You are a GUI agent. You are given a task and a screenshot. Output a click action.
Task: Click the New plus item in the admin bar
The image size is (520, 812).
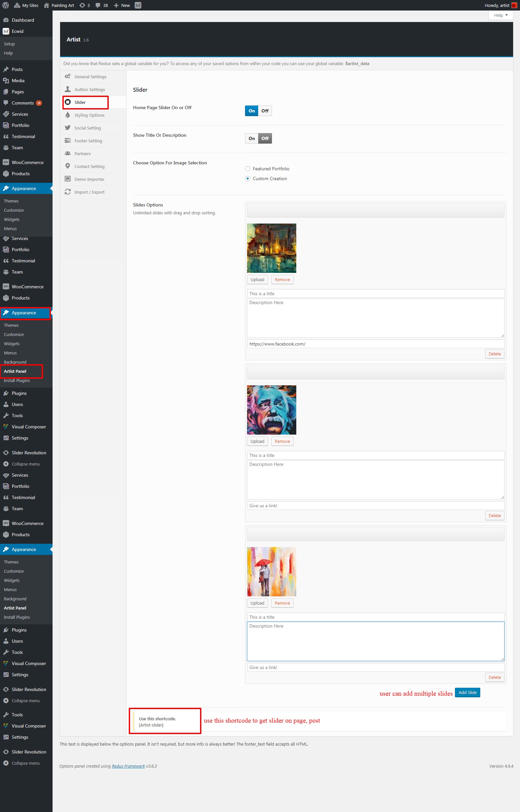point(122,5)
